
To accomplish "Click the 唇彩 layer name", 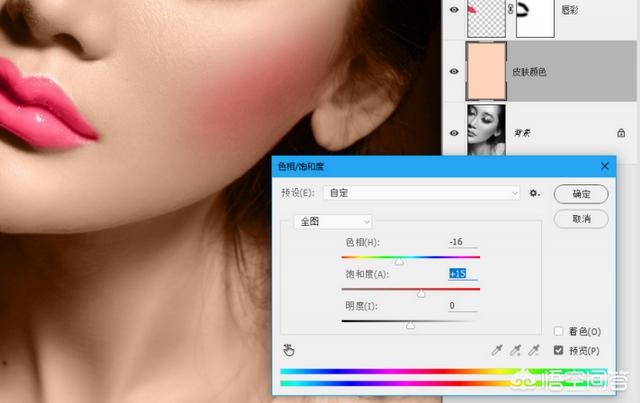I will pos(569,10).
